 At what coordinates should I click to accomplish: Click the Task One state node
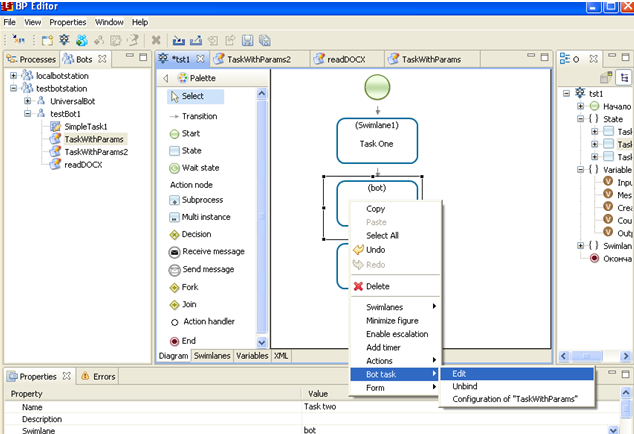[378, 143]
